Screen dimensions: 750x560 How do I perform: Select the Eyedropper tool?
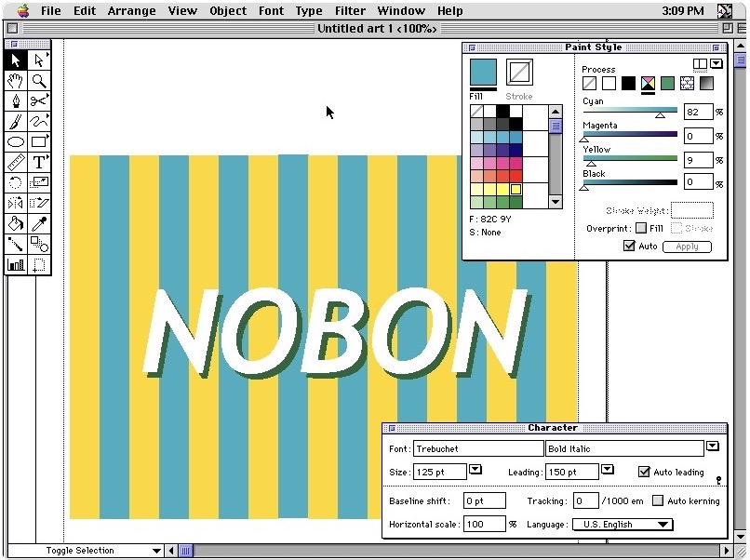(39, 223)
